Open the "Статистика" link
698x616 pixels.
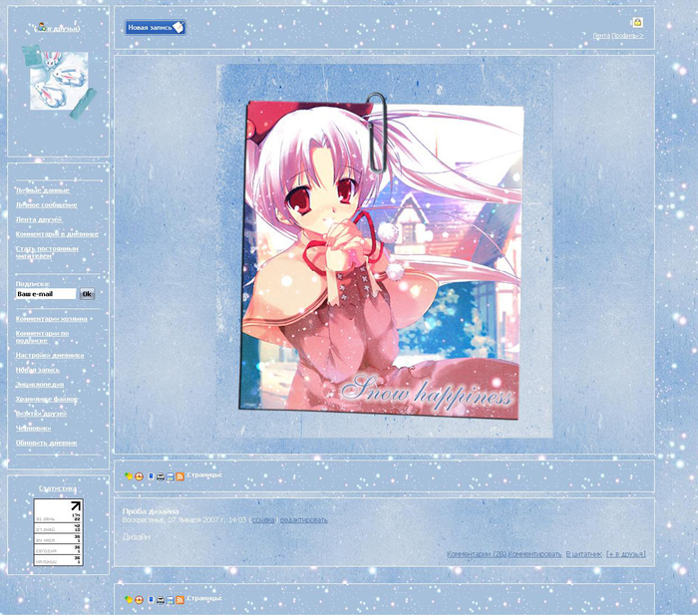[x=58, y=488]
